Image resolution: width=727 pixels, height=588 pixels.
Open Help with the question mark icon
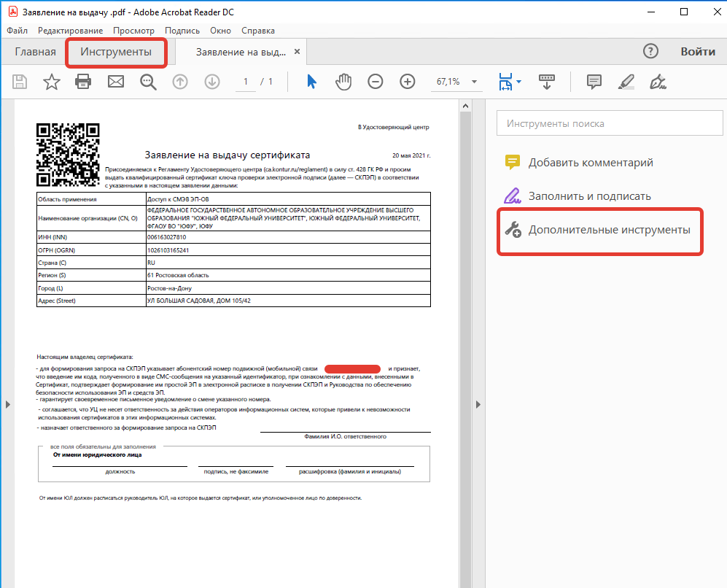650,51
